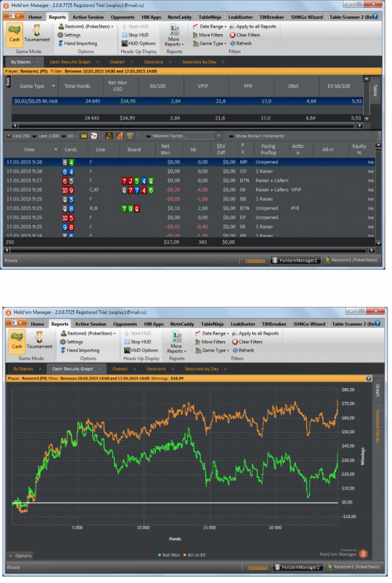Viewport: 392px width, 583px height.
Task: Switch to By Stakes tab in graph window
Action: tap(24, 369)
